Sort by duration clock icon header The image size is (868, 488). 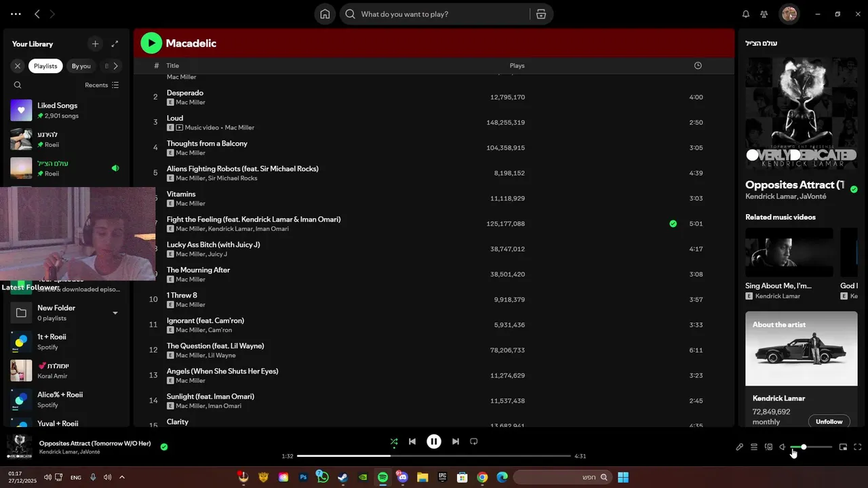click(698, 66)
